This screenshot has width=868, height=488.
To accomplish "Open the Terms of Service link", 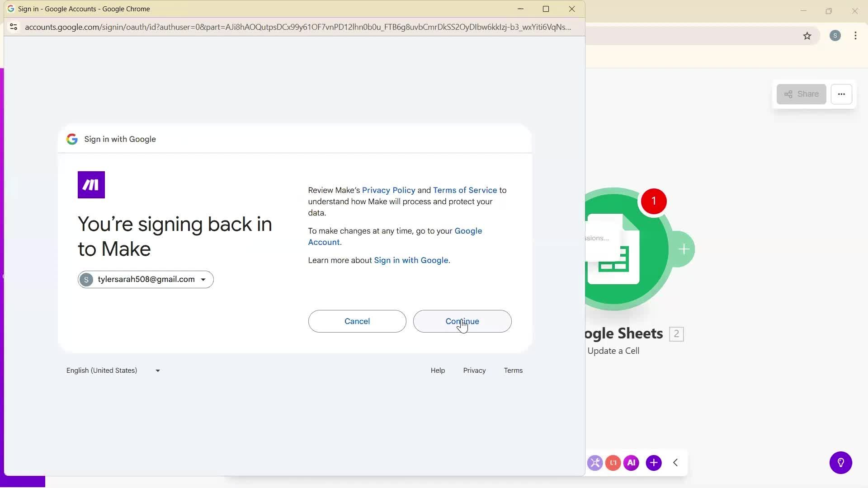I will click(464, 190).
